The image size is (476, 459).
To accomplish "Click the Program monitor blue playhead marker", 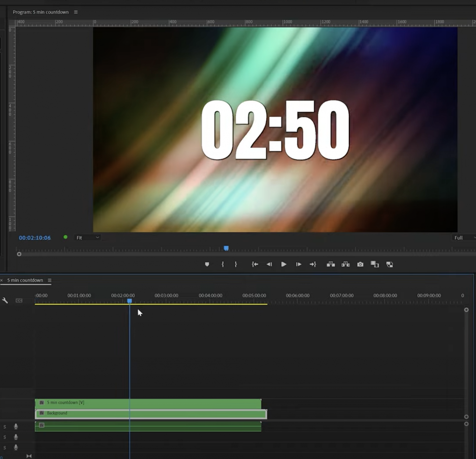I will pos(226,248).
